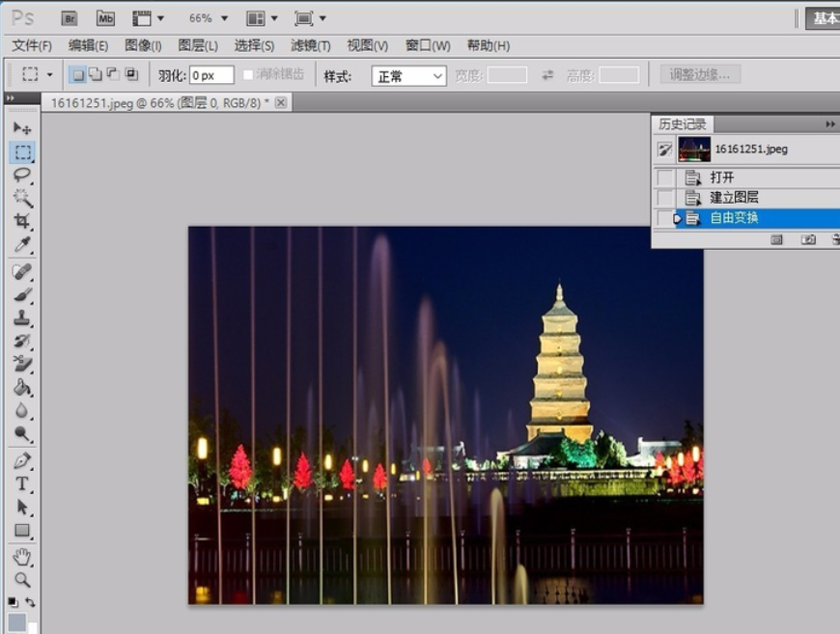Click the 羽化 feather input field
Viewport: 840px width, 634px height.
pos(212,75)
